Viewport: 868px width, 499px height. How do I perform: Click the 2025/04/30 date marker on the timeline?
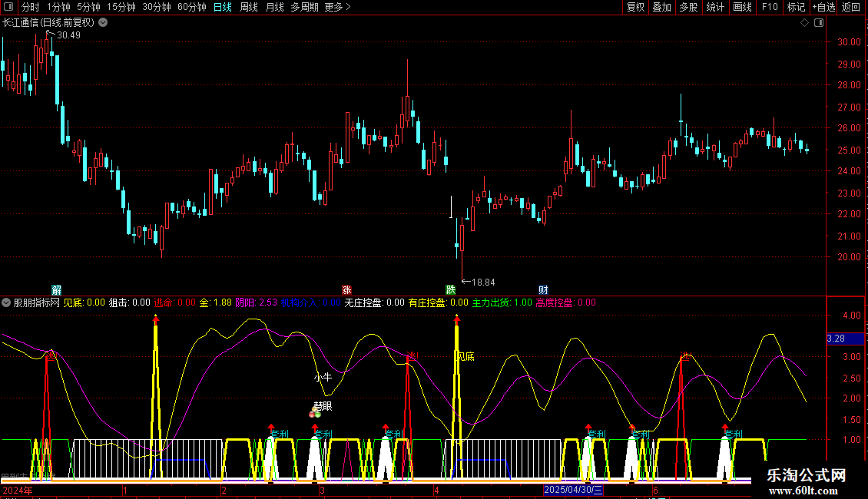tap(573, 490)
